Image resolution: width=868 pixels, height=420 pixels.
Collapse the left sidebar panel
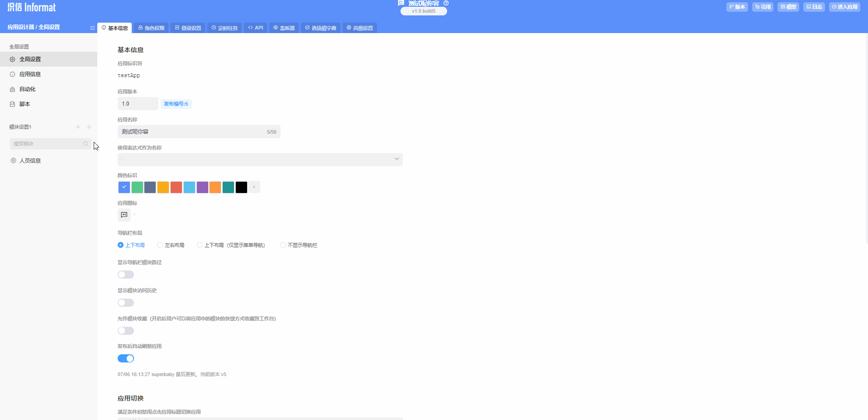point(92,28)
